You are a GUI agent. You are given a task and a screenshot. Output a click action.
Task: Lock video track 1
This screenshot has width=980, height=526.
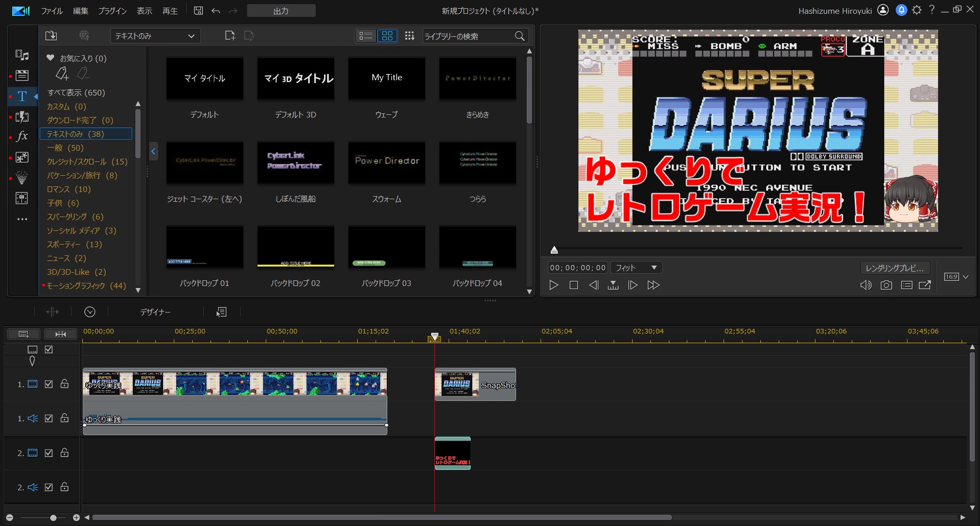65,384
